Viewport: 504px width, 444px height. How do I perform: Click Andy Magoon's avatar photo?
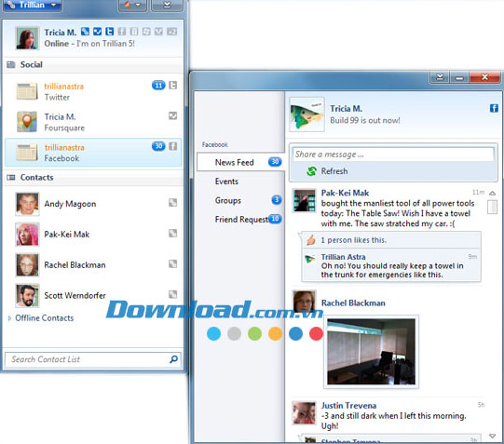pyautogui.click(x=27, y=204)
